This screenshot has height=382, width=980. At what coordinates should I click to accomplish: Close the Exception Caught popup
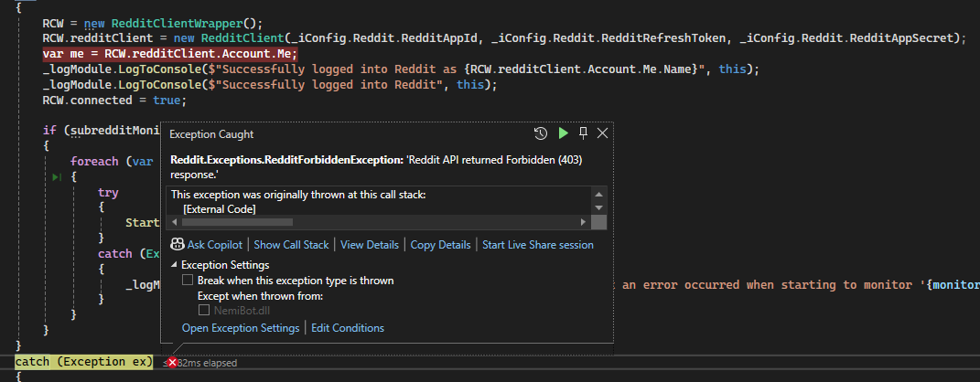click(602, 133)
